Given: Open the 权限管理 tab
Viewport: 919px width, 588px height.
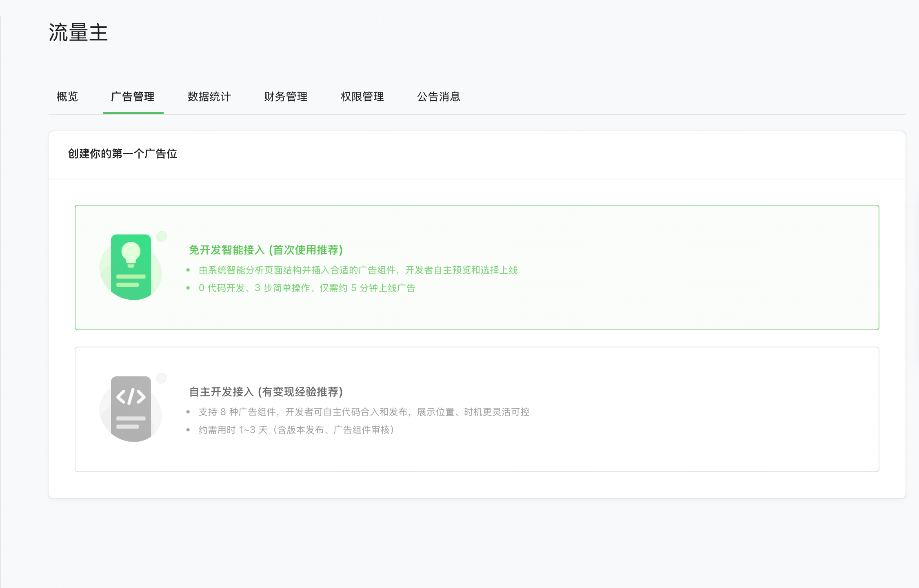Looking at the screenshot, I should 362,97.
